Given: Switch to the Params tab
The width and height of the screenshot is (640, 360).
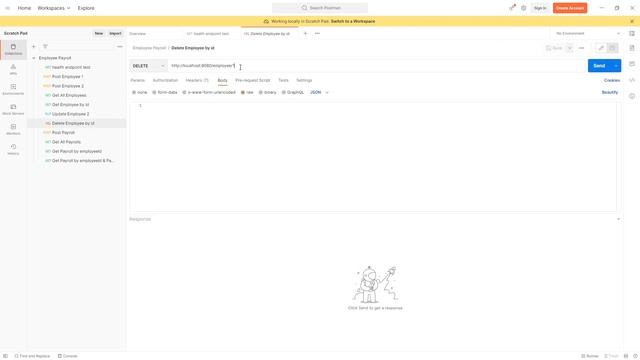Looking at the screenshot, I should (x=138, y=80).
